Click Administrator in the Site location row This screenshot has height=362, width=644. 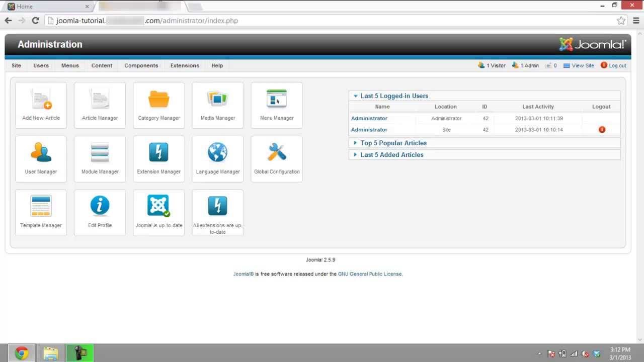369,130
